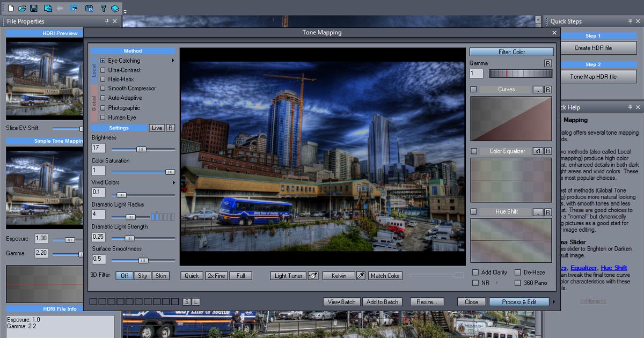Click the Color Equalizer x1 button

pyautogui.click(x=538, y=151)
